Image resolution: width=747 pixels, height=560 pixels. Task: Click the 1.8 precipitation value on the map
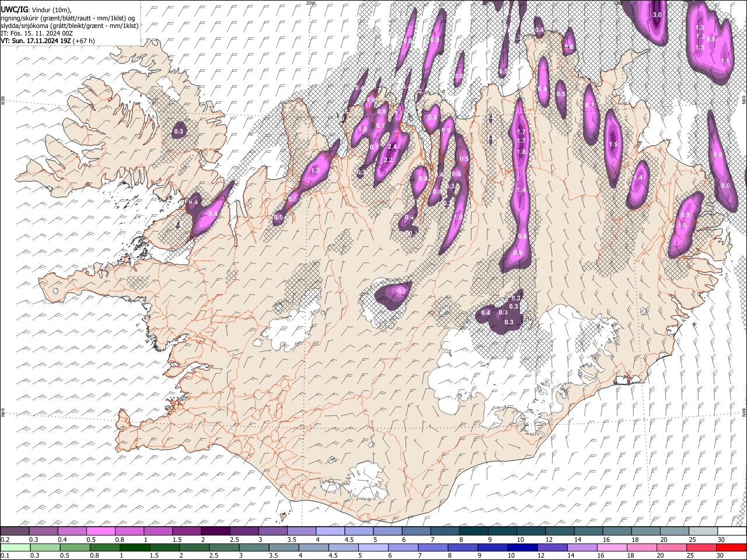(x=522, y=152)
